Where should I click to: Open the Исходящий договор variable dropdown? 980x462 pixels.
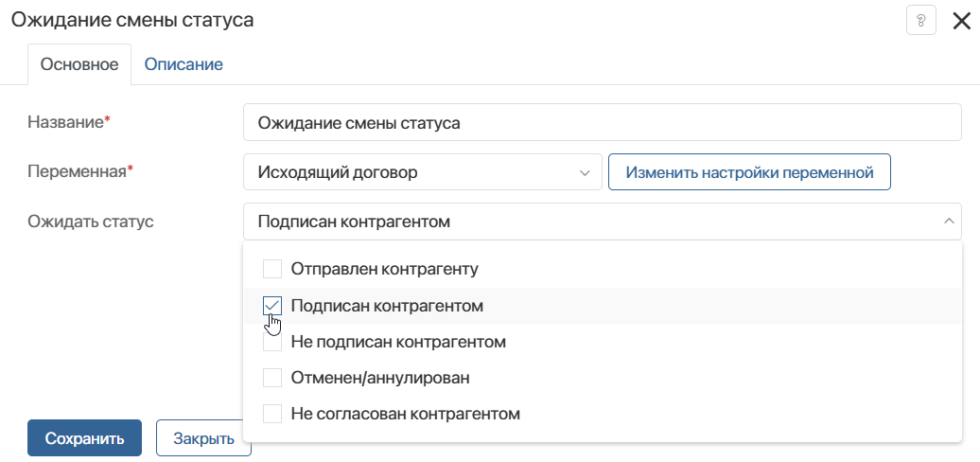tap(423, 172)
